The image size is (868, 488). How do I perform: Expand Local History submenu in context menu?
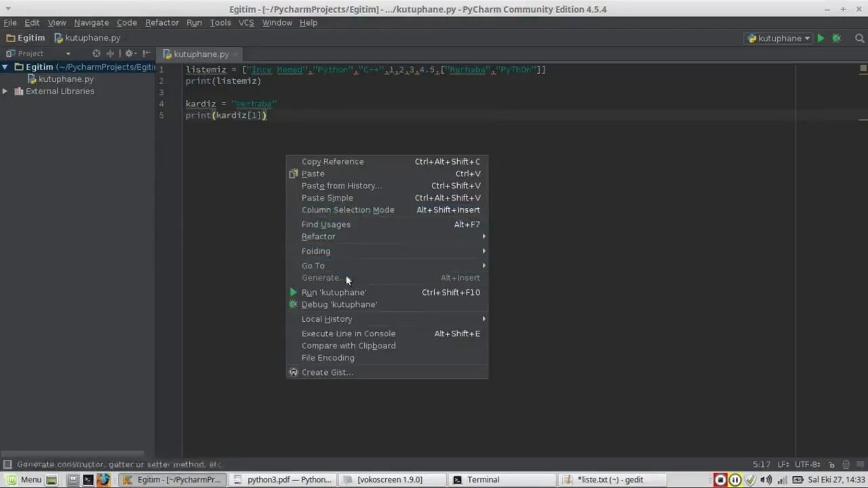pos(387,319)
